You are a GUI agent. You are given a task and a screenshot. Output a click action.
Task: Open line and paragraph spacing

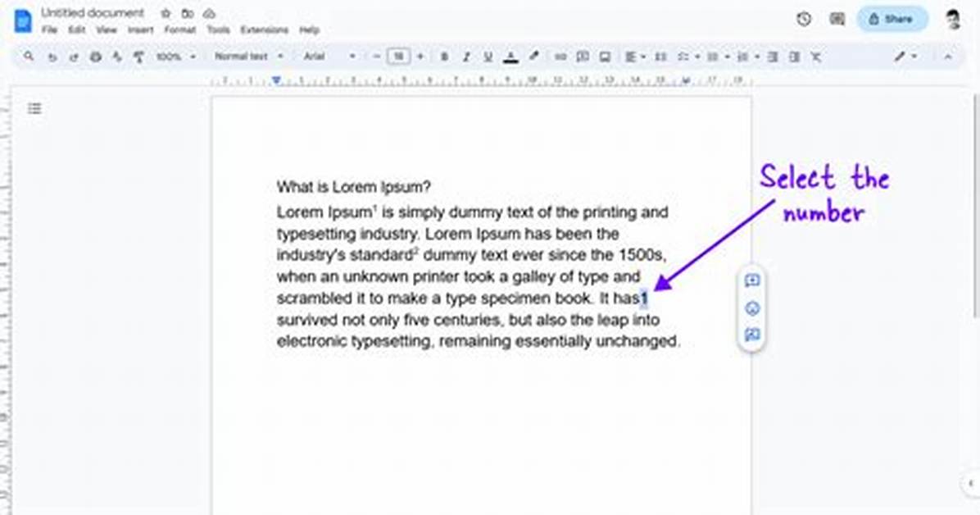660,57
